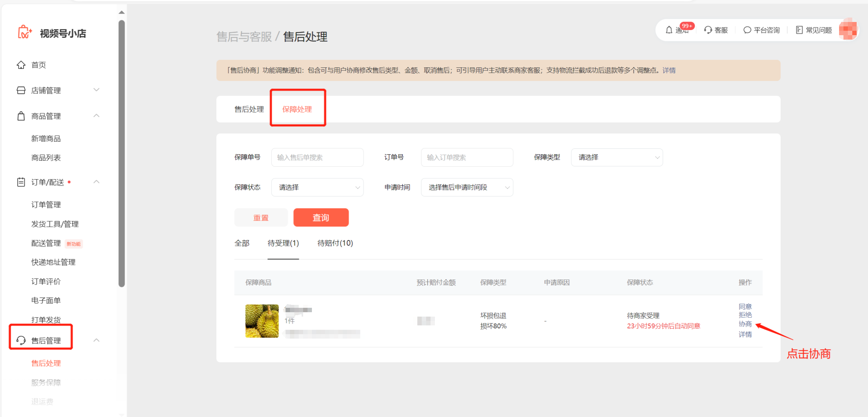868x417 pixels.
Task: Open 常见问题 via the document icon
Action: [799, 30]
